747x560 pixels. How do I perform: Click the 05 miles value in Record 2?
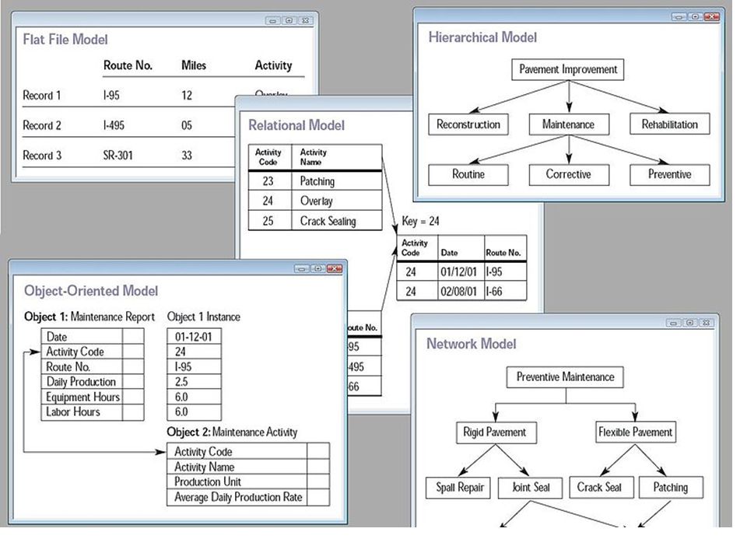187,126
